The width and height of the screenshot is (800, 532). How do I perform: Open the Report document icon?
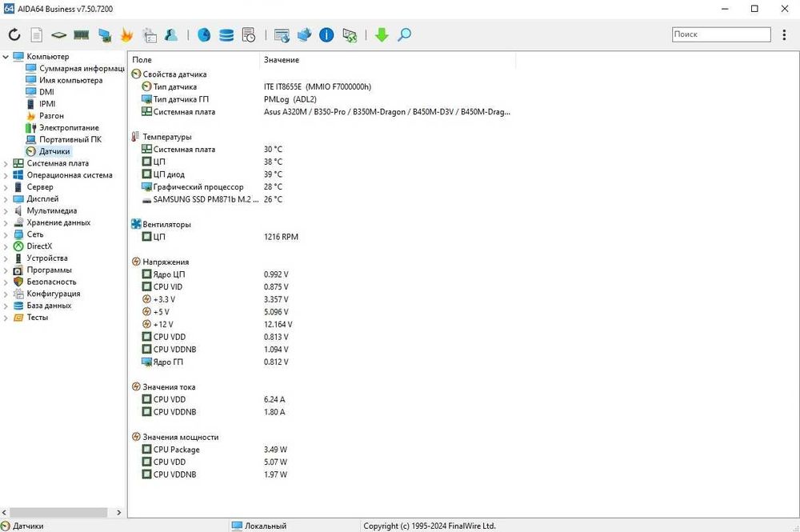click(x=36, y=34)
